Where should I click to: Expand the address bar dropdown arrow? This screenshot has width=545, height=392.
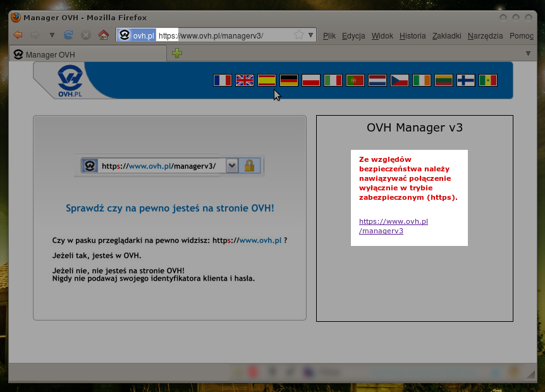click(310, 35)
